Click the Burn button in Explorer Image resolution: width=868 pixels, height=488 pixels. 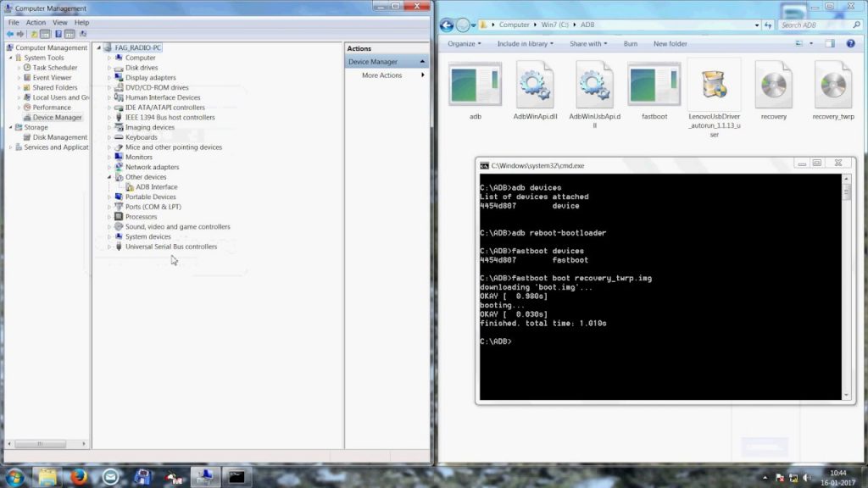(631, 44)
